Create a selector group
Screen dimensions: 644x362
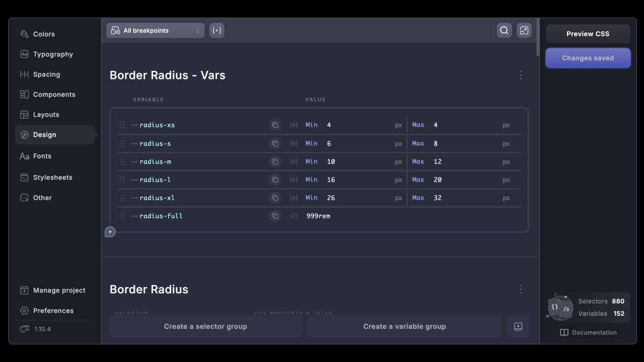click(x=206, y=327)
